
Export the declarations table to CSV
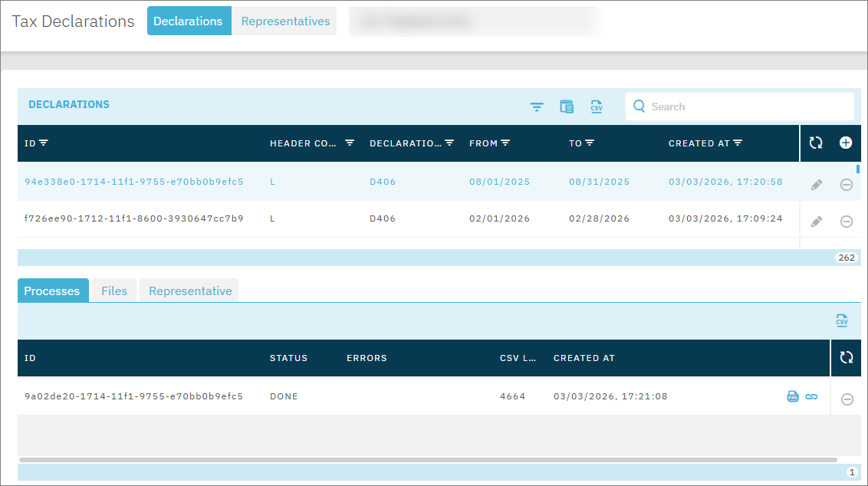pos(597,107)
